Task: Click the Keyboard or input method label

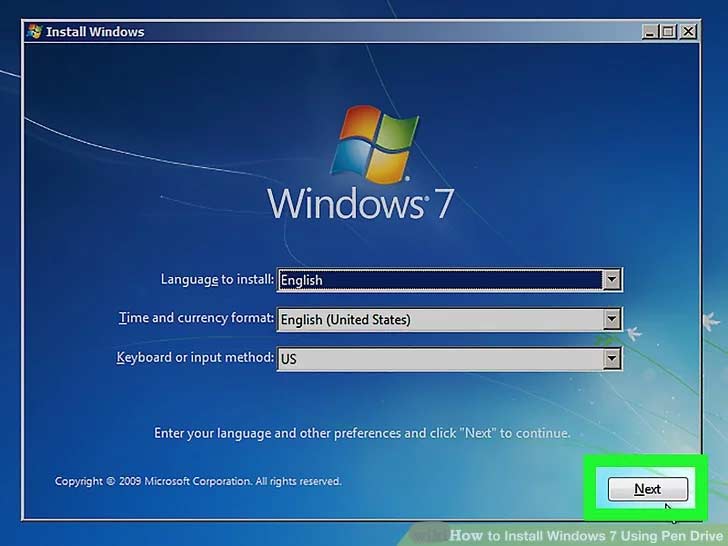Action: 195,358
